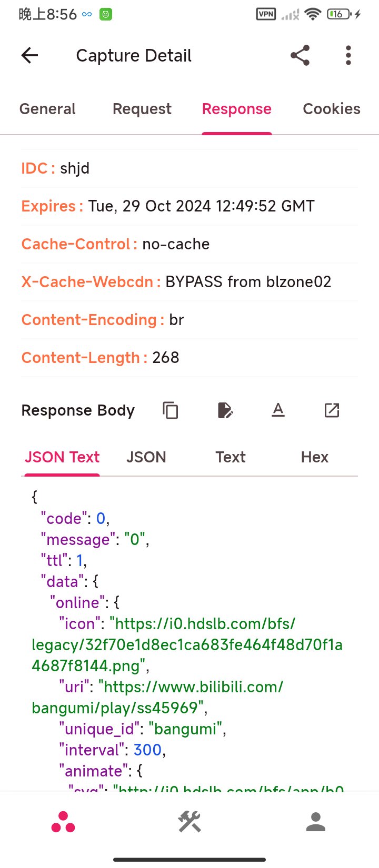Screen dimensions: 379x868
Task: Switch to the General tab
Action: 47,109
